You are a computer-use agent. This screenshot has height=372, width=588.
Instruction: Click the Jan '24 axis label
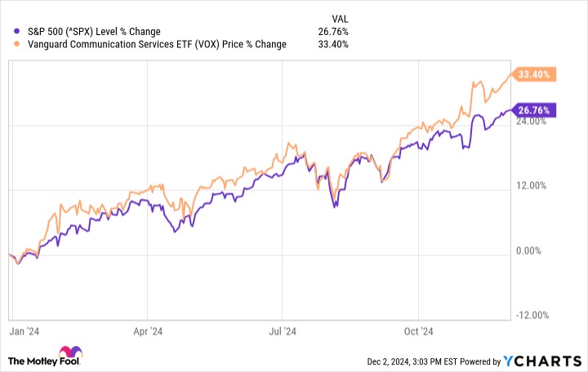pyautogui.click(x=24, y=331)
